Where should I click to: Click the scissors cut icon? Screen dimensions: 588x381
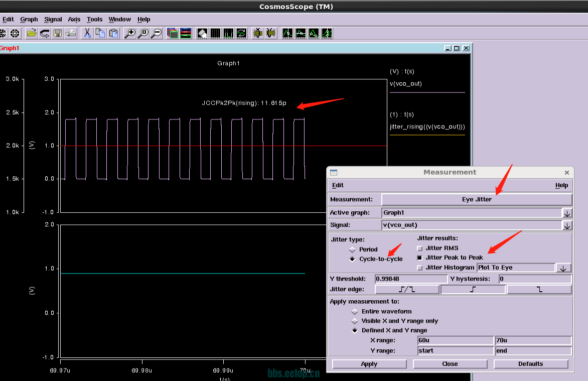[x=87, y=34]
